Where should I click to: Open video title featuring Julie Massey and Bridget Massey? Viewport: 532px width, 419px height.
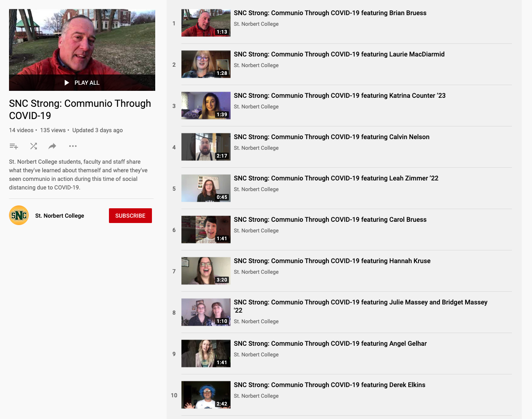point(360,306)
